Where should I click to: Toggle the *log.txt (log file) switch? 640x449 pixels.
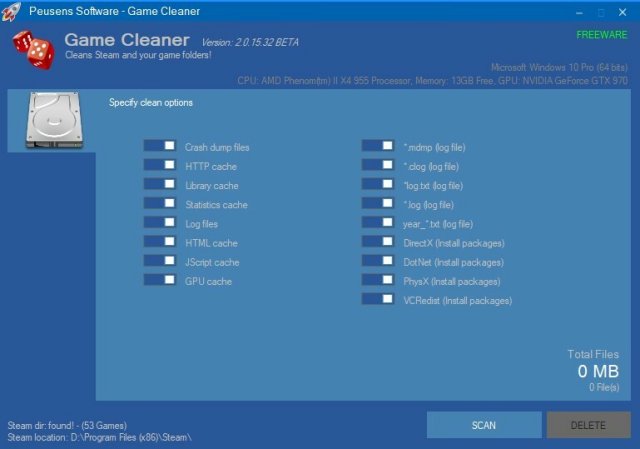[x=378, y=184]
